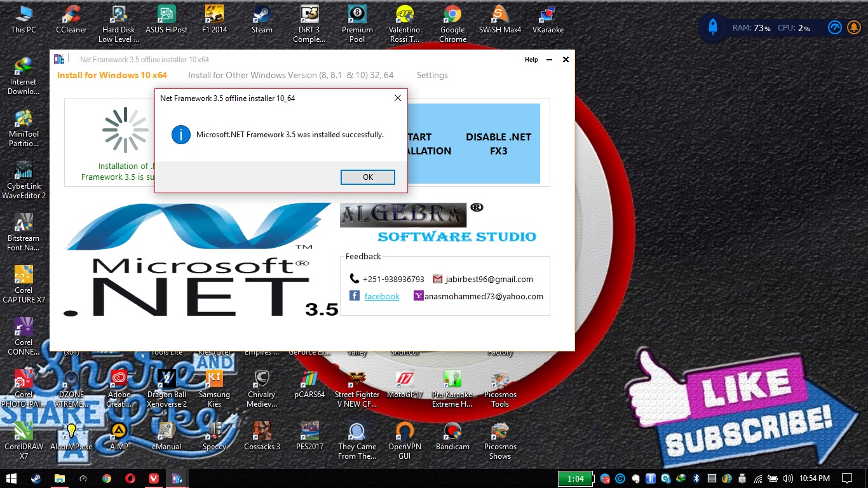Open the Help menu in installer window

click(531, 60)
